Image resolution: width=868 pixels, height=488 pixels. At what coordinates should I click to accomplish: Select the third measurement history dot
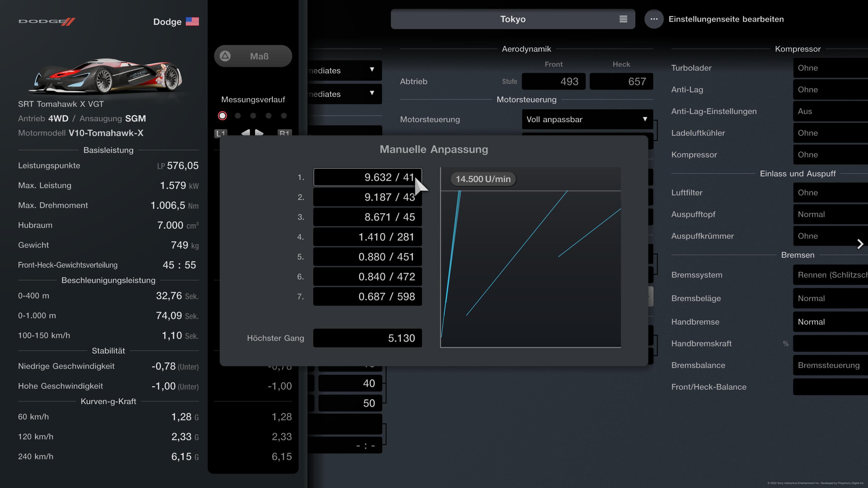(253, 116)
